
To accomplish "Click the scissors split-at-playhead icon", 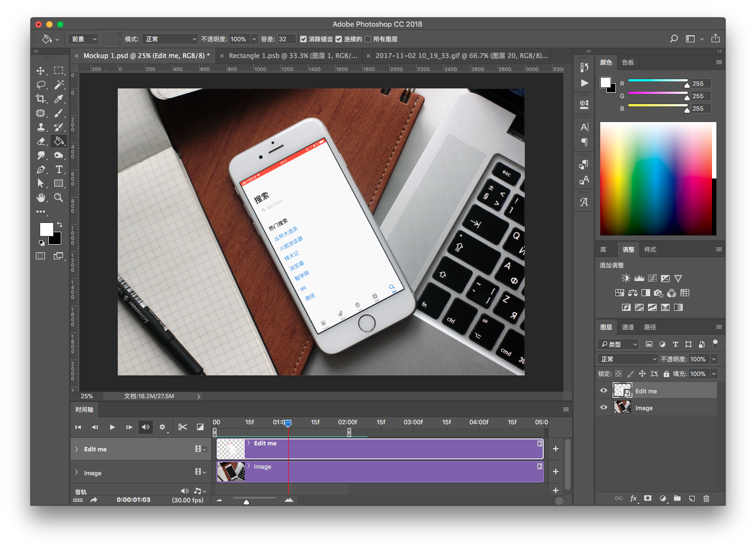I will 182,427.
